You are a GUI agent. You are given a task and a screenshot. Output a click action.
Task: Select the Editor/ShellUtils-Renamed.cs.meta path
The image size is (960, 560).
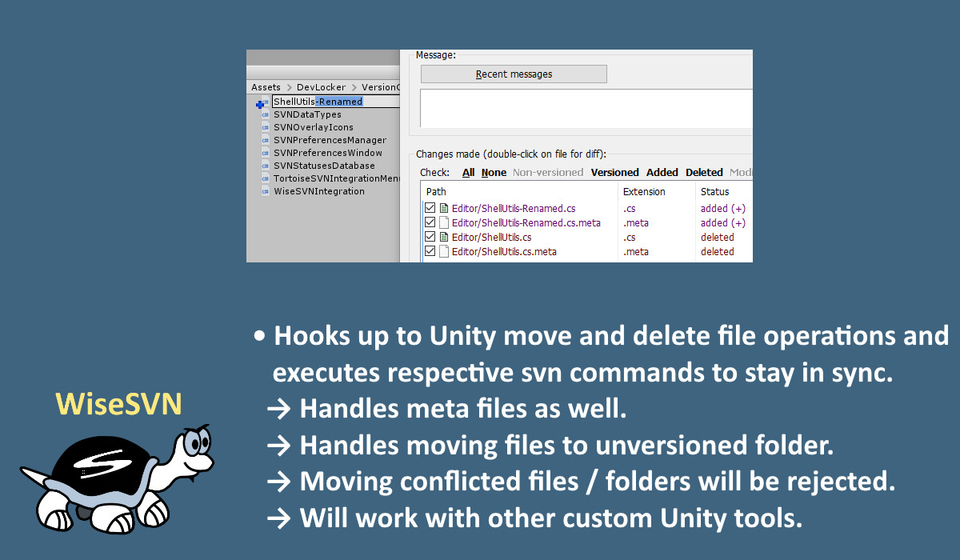click(x=526, y=223)
